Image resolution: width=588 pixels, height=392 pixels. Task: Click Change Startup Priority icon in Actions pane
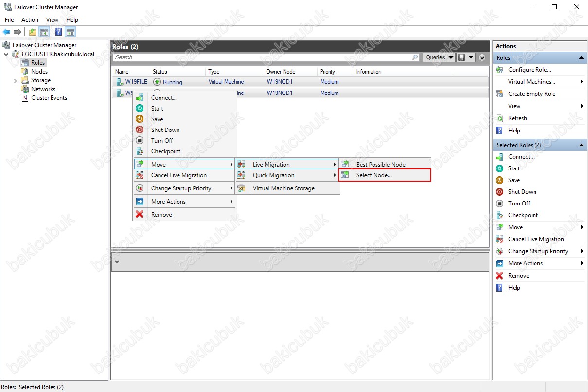point(499,251)
